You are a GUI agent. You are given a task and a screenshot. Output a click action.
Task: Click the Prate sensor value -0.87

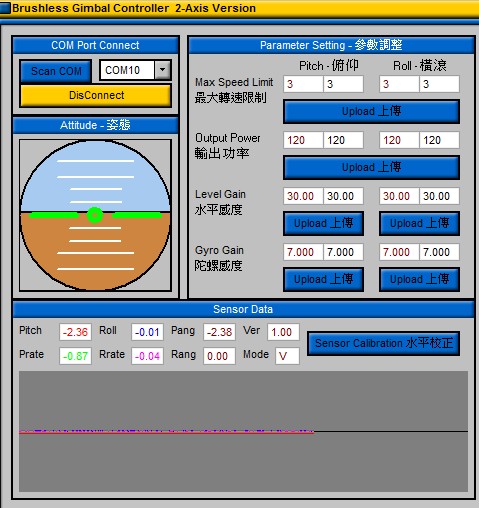[75, 356]
